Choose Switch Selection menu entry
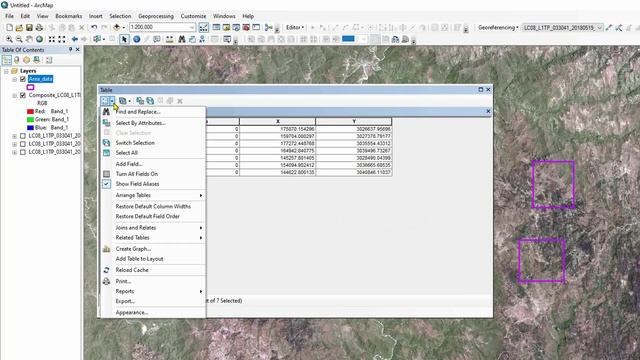Image resolution: width=640 pixels, height=360 pixels. click(153, 143)
